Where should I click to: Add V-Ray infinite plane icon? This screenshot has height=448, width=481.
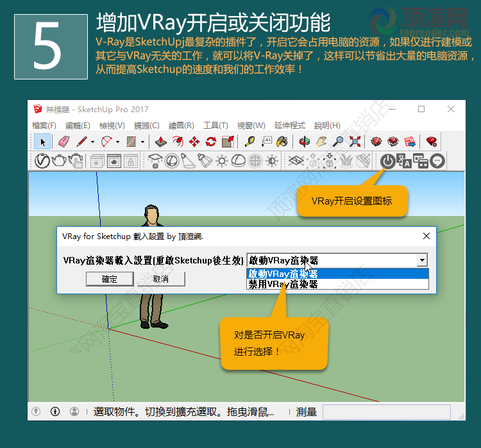click(x=296, y=161)
